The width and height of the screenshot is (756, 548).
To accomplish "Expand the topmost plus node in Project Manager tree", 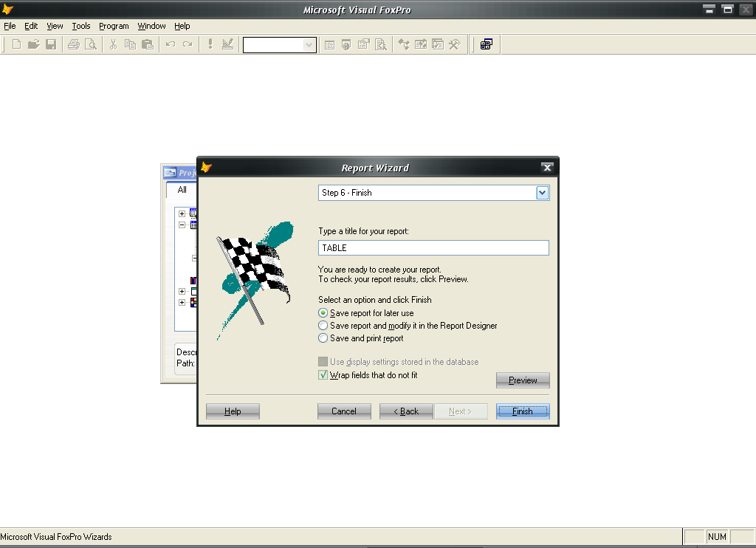I will pos(182,213).
